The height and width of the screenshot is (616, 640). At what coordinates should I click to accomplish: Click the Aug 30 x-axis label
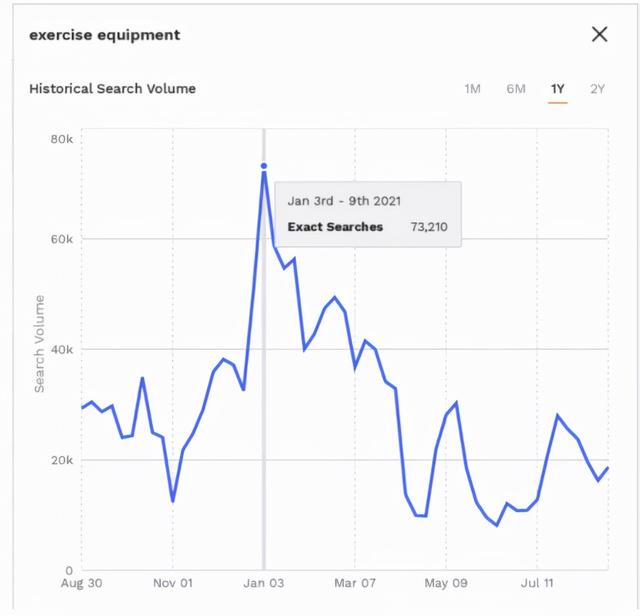[x=82, y=581]
